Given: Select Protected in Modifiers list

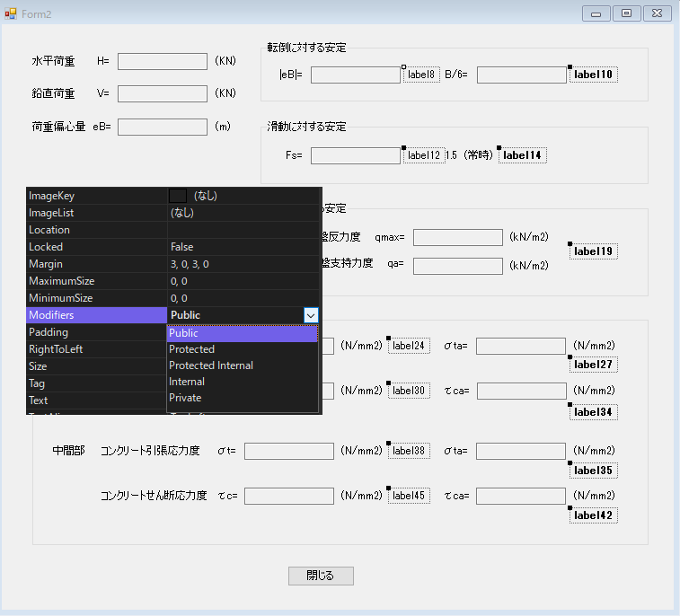Looking at the screenshot, I should coord(243,349).
